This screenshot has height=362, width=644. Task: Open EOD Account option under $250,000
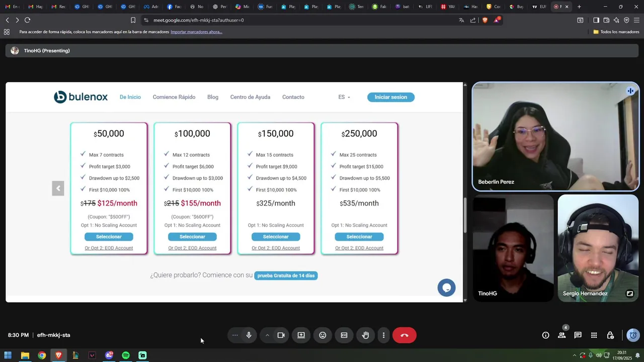click(359, 248)
